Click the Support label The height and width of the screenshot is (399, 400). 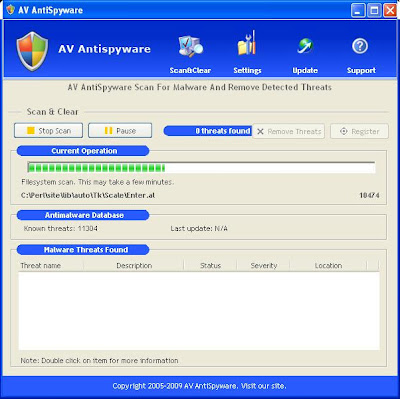pos(361,70)
